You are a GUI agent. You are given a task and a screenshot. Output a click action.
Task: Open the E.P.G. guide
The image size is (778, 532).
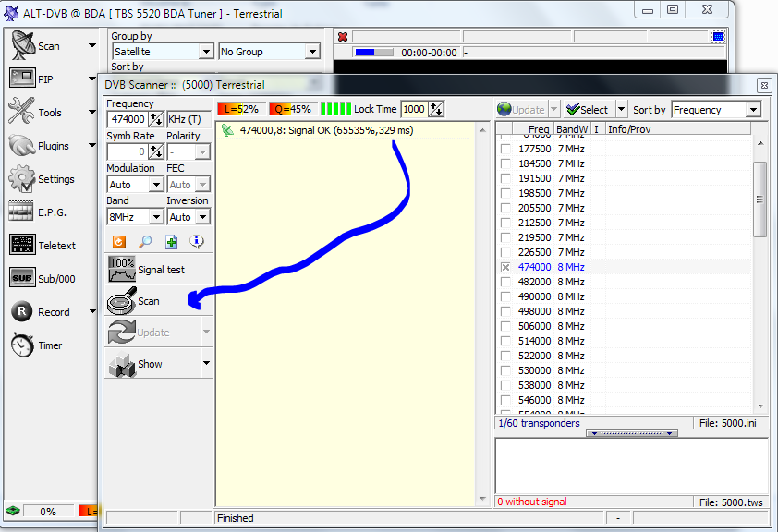point(42,212)
